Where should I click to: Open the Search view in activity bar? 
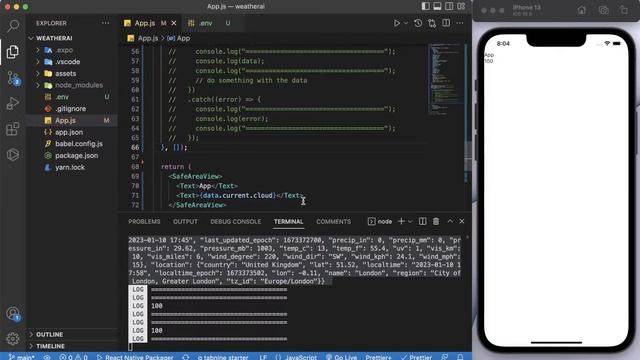(13, 26)
